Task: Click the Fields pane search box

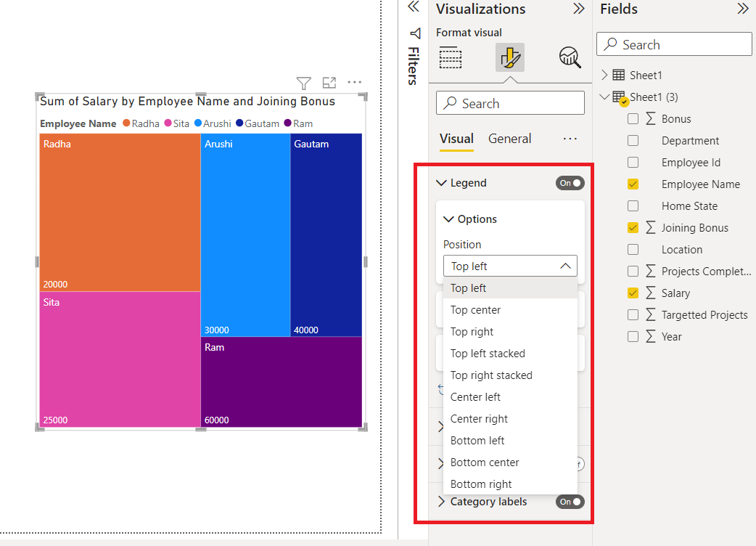Action: (x=674, y=44)
